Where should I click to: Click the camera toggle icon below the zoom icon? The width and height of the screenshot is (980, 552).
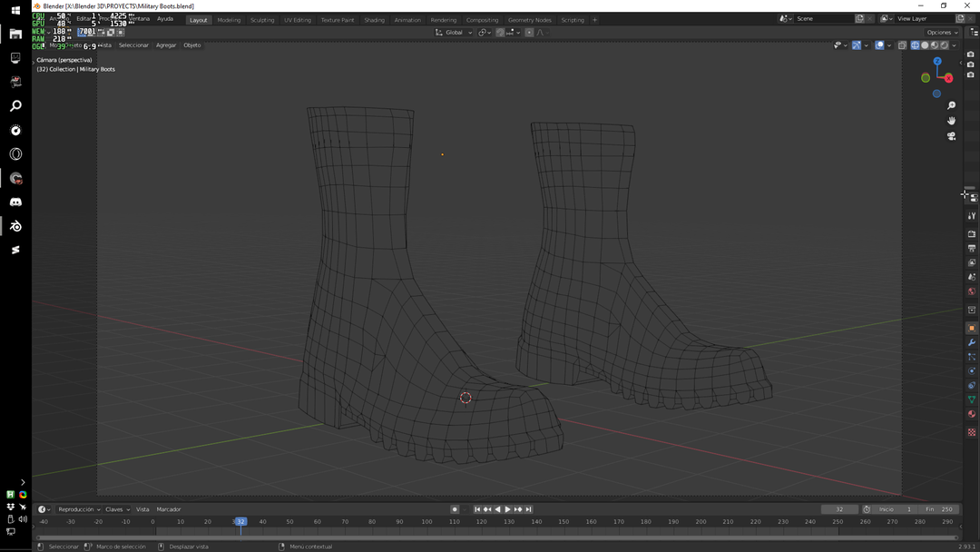tap(951, 135)
